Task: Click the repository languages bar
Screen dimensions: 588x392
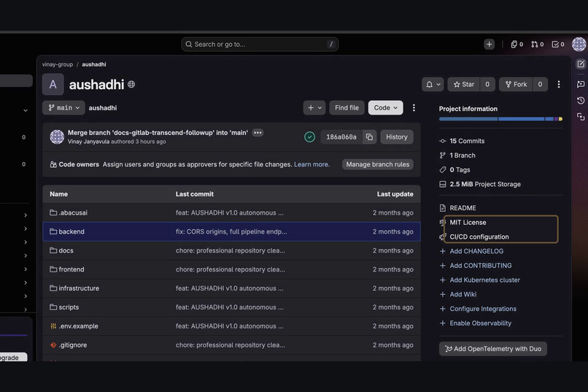Action: pyautogui.click(x=500, y=119)
